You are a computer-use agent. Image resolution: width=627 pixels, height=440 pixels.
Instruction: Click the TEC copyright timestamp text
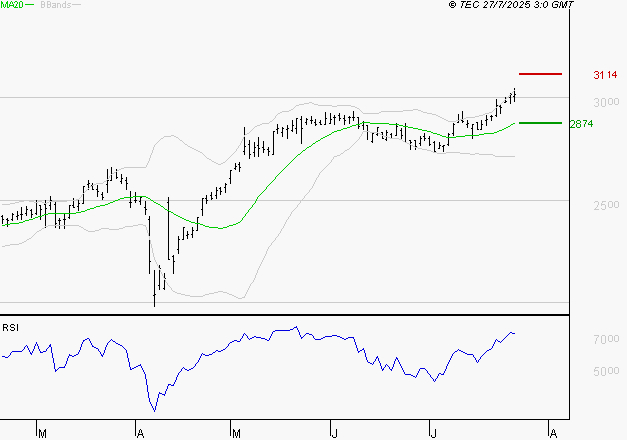click(511, 5)
